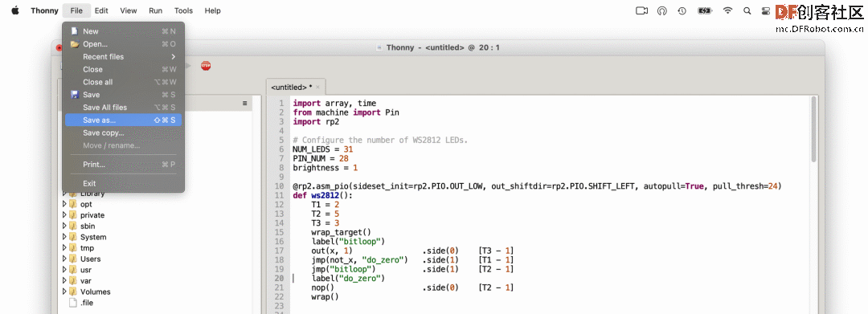Open the Edit menu

pos(101,10)
